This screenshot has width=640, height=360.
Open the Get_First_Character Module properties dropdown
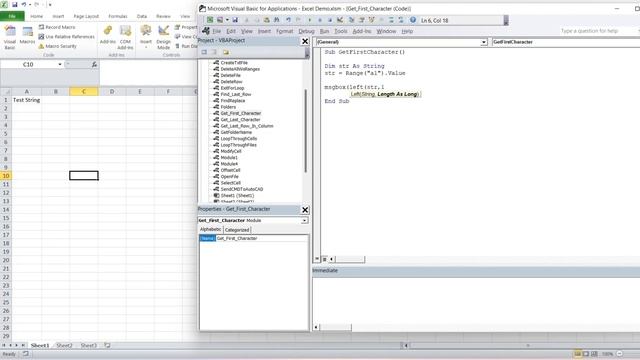304,220
